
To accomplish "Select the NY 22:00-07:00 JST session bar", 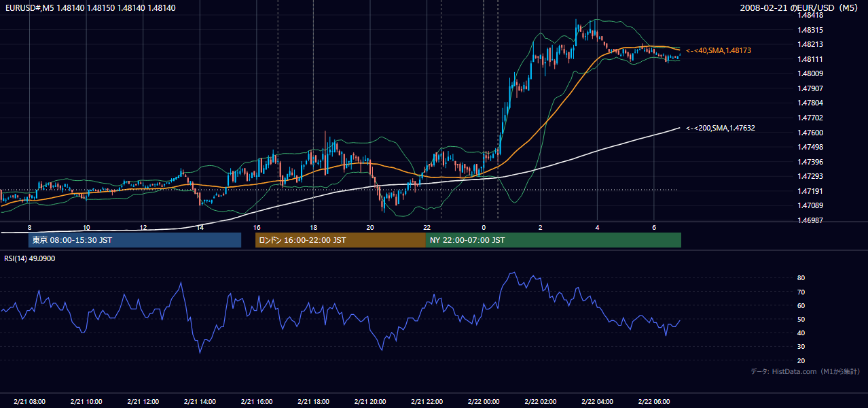I will point(554,240).
